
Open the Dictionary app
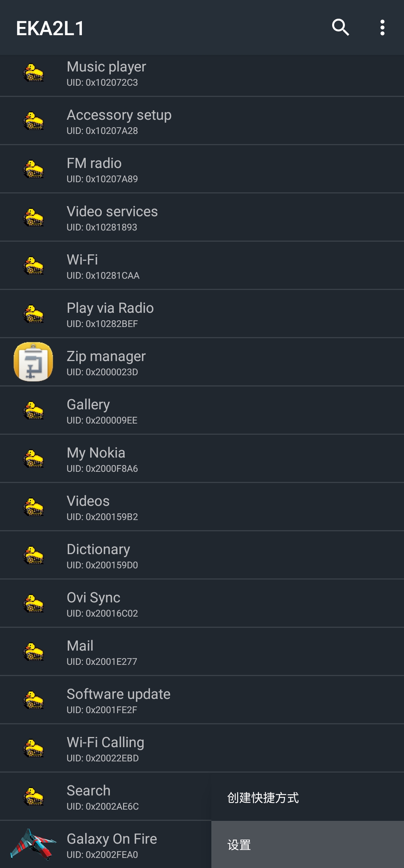click(x=202, y=555)
